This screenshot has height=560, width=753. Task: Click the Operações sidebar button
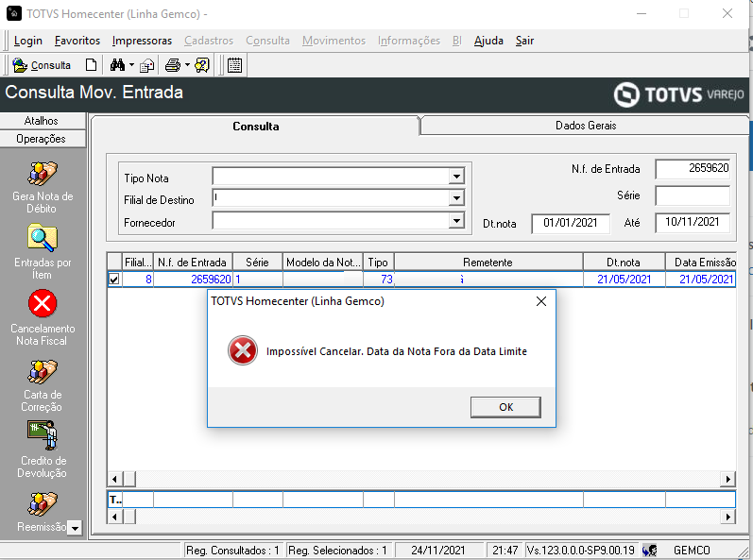pyautogui.click(x=43, y=139)
